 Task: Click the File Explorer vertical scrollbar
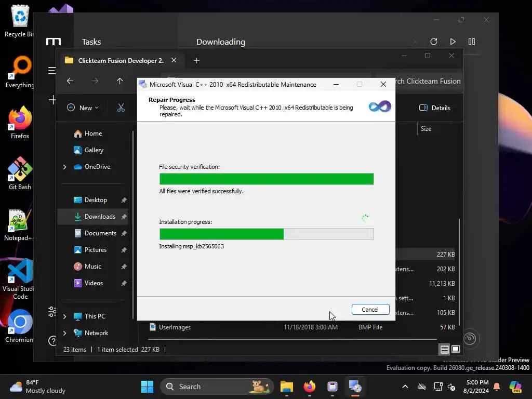[x=459, y=271]
